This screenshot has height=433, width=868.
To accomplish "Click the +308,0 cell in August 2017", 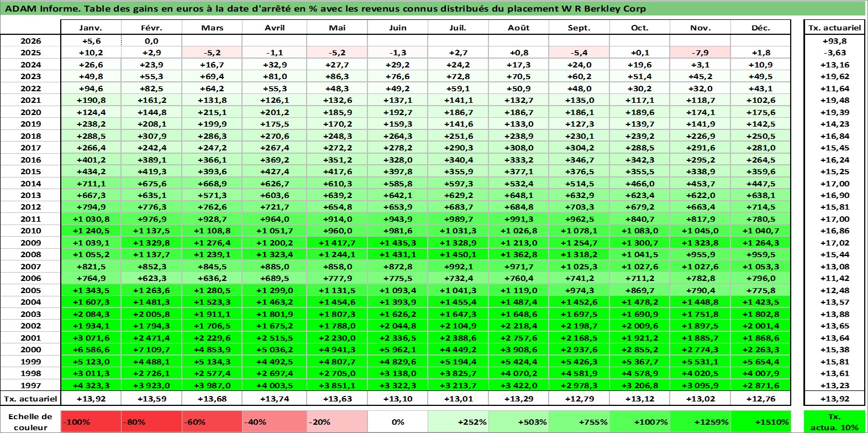I will pos(518,148).
